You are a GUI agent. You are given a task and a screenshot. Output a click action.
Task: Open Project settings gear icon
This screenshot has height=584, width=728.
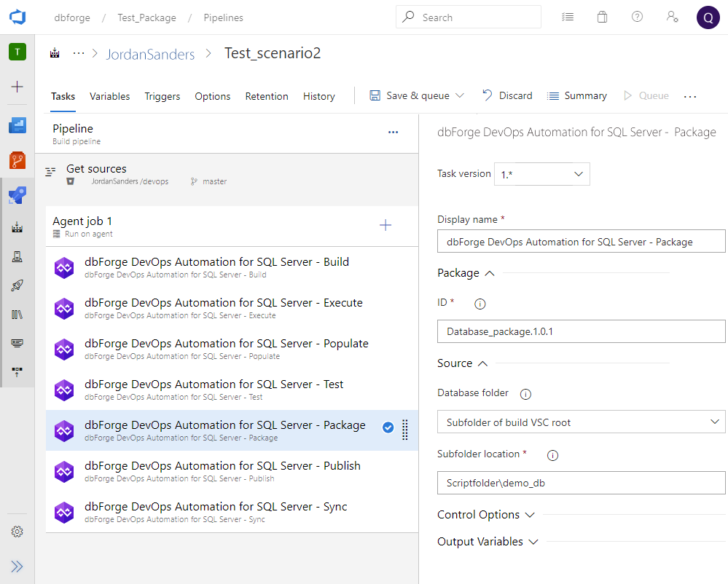click(17, 532)
